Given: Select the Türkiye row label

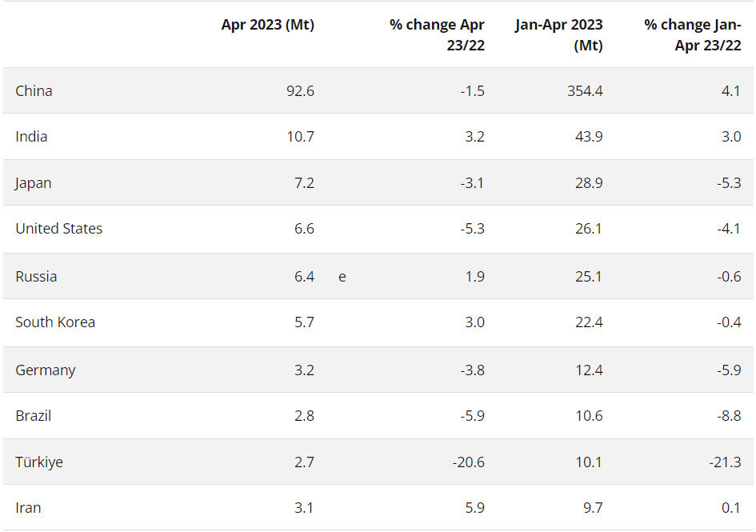Looking at the screenshot, I should point(38,462).
